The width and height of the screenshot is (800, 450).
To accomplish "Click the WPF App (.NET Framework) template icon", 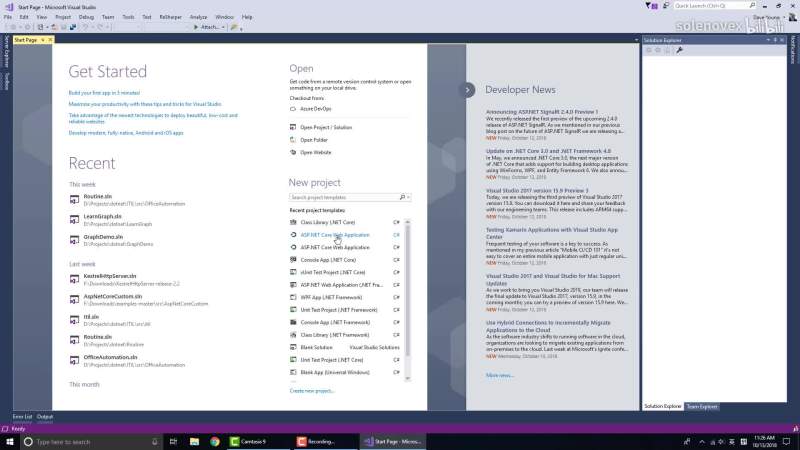I will [x=293, y=297].
